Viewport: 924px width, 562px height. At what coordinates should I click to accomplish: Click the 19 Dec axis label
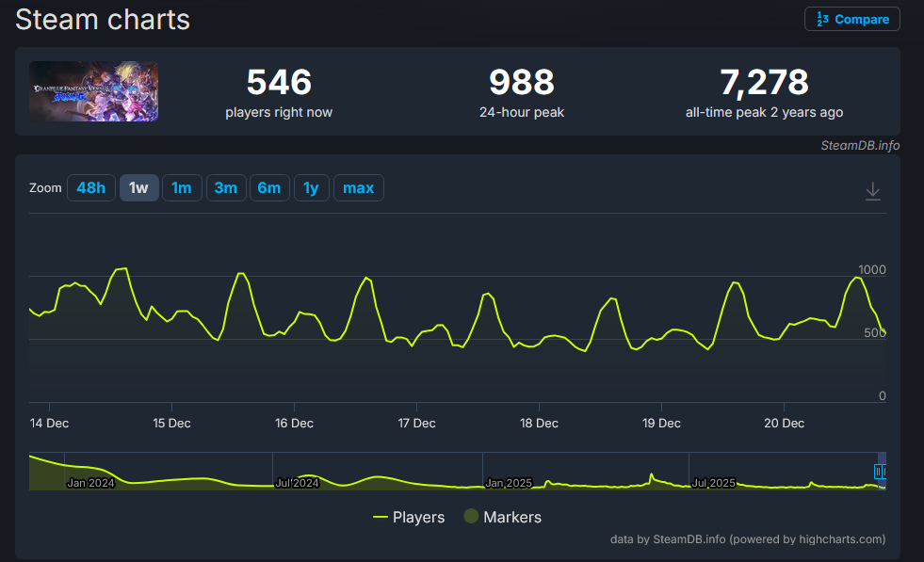[x=662, y=423]
